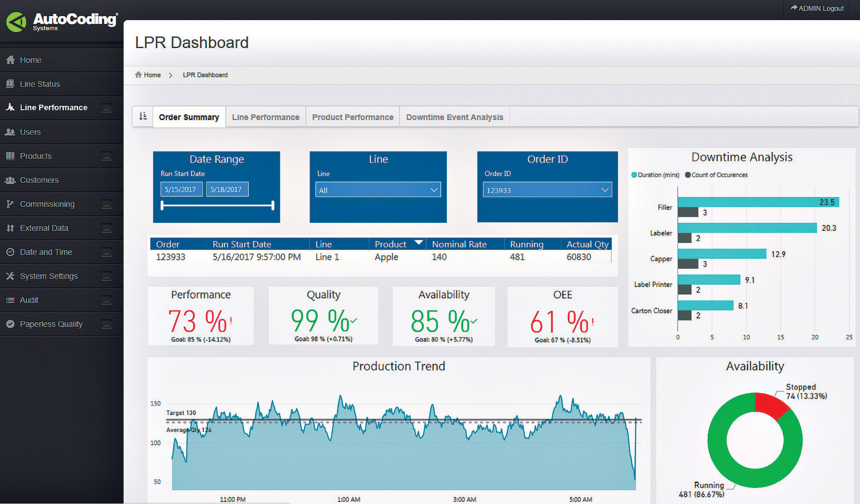Viewport: 860px width, 504px height.
Task: Click ADMIN Logout in the top right
Action: pos(817,8)
